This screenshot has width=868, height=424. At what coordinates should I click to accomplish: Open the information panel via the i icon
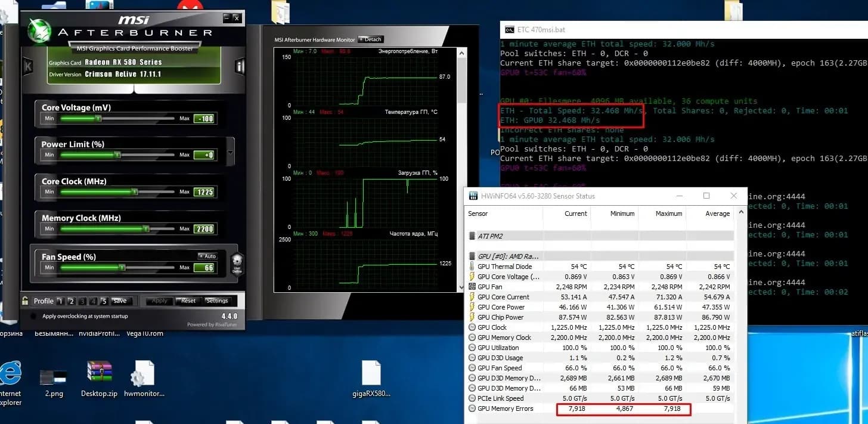pyautogui.click(x=240, y=66)
